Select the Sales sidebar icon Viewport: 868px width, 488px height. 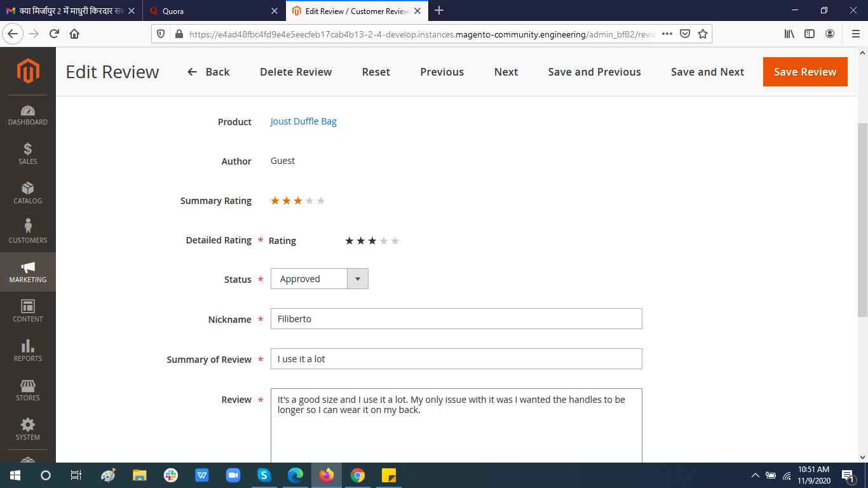[x=27, y=154]
